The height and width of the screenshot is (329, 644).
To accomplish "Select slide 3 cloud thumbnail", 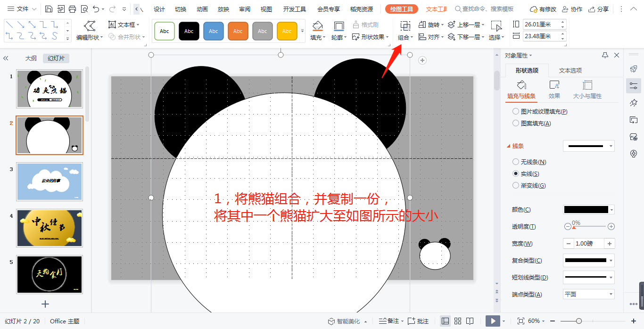I will [x=50, y=181].
